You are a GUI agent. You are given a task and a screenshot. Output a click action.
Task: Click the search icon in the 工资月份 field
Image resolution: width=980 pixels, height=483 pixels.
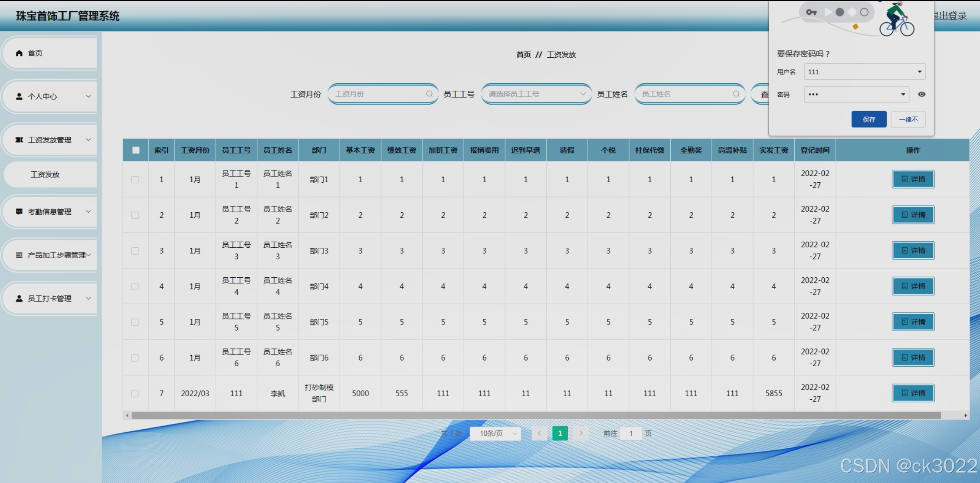pos(429,94)
